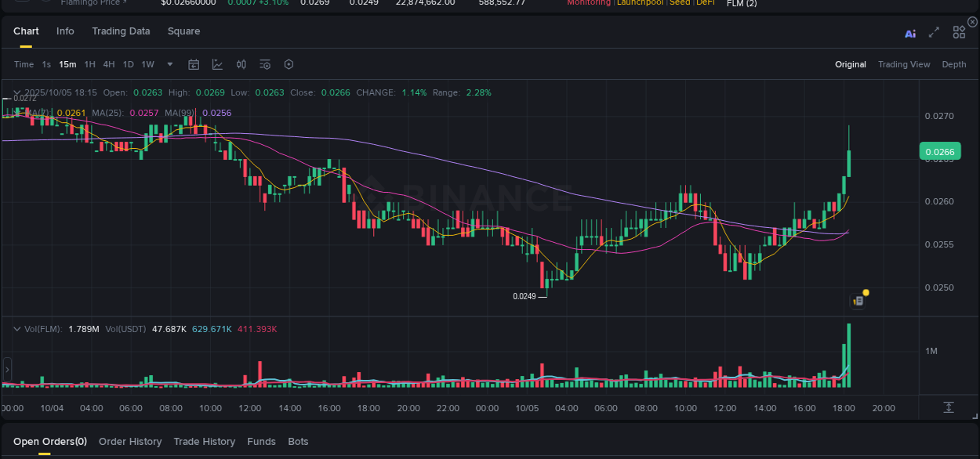Select the line chart style icon
The image size is (980, 459).
[217, 64]
